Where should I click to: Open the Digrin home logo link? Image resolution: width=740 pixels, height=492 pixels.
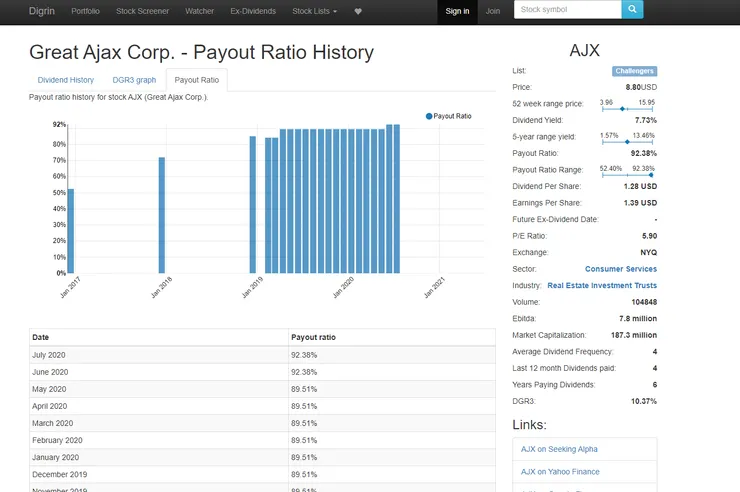point(42,11)
